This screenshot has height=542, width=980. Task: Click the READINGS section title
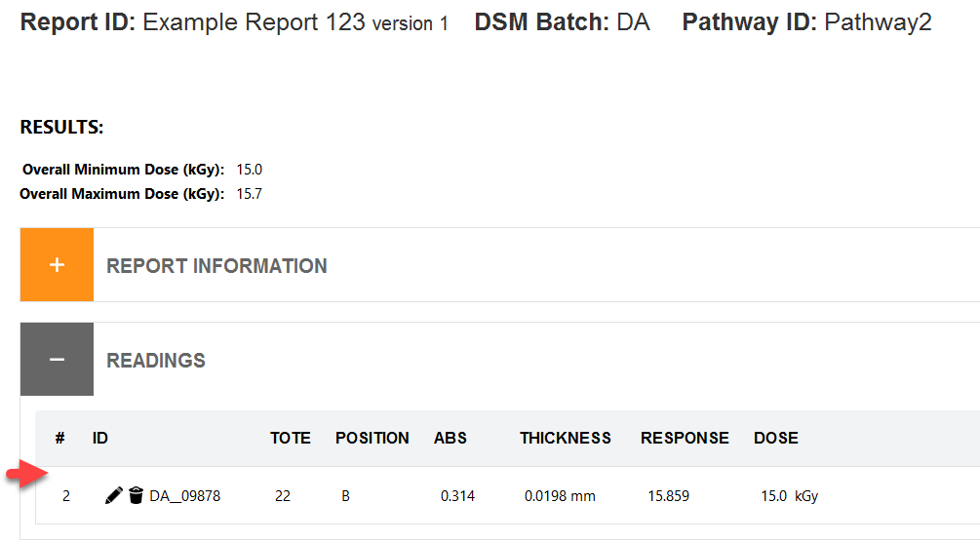pyautogui.click(x=156, y=361)
